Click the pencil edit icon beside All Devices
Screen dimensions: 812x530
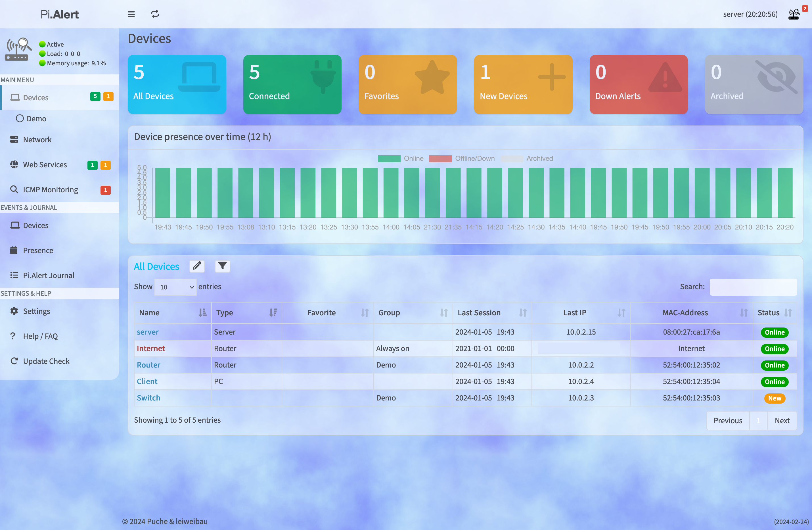click(197, 266)
